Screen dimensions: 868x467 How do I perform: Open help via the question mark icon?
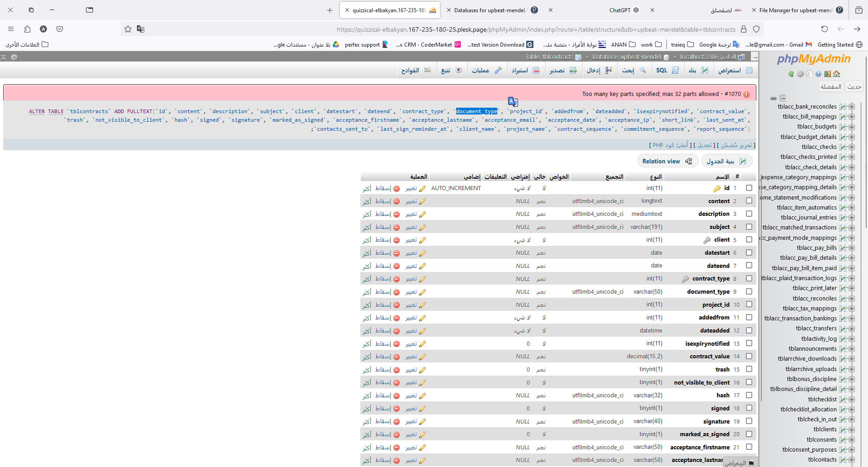818,74
